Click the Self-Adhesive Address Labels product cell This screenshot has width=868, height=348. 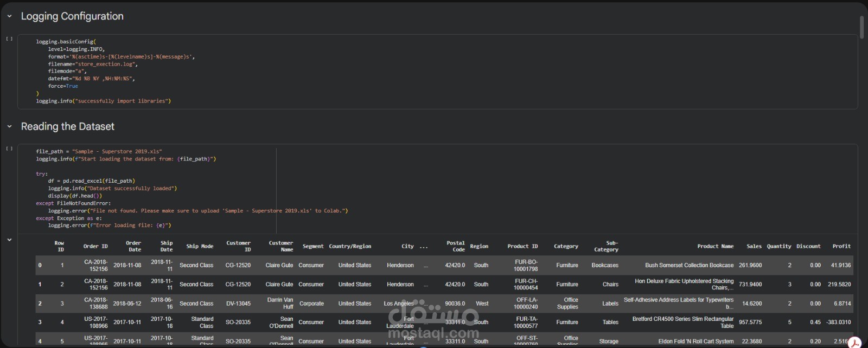[679, 303]
